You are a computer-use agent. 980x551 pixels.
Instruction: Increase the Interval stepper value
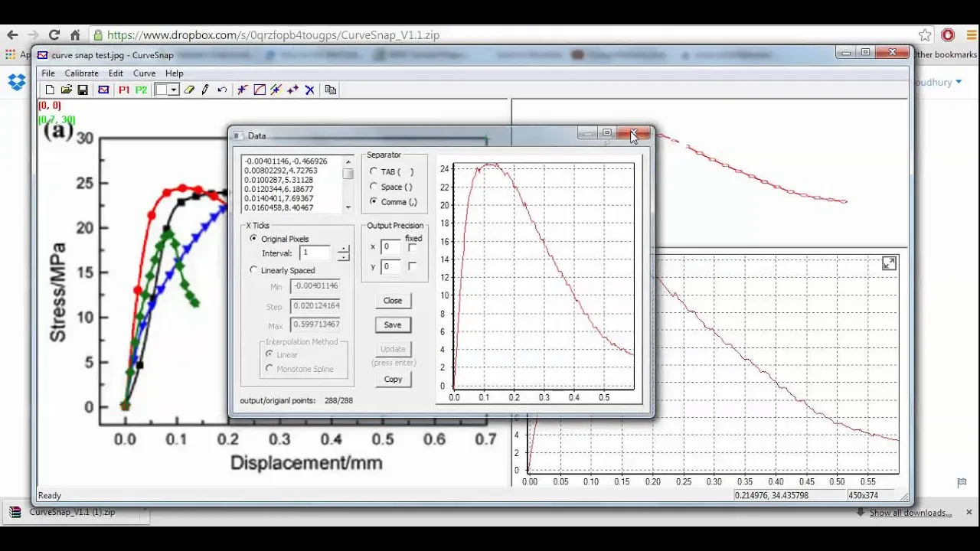click(x=343, y=249)
